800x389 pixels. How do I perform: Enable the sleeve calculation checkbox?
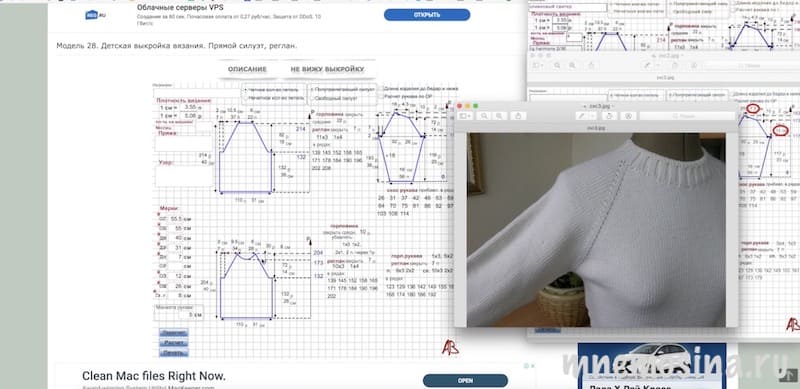tap(381, 96)
